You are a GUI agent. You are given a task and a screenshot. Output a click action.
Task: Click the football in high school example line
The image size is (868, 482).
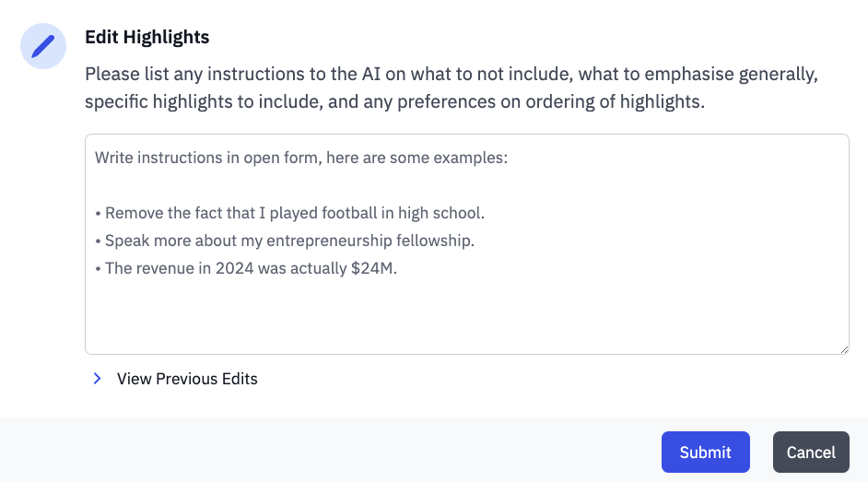pos(289,213)
